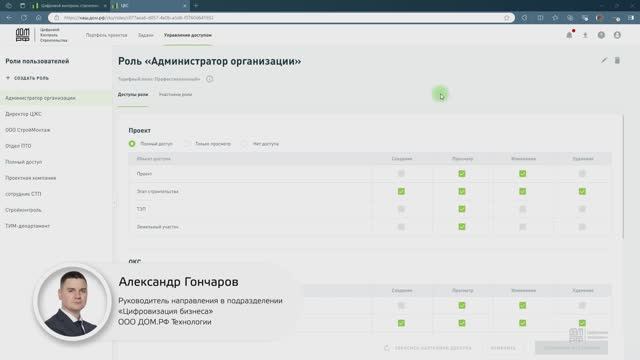
Task: Select the Полный доступ radio option
Action: [132, 144]
